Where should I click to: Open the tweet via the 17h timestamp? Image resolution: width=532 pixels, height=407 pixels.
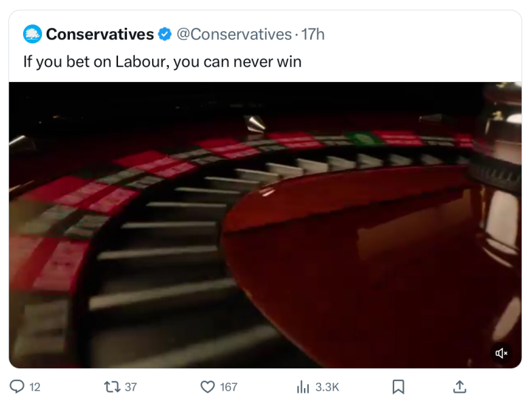pos(313,34)
